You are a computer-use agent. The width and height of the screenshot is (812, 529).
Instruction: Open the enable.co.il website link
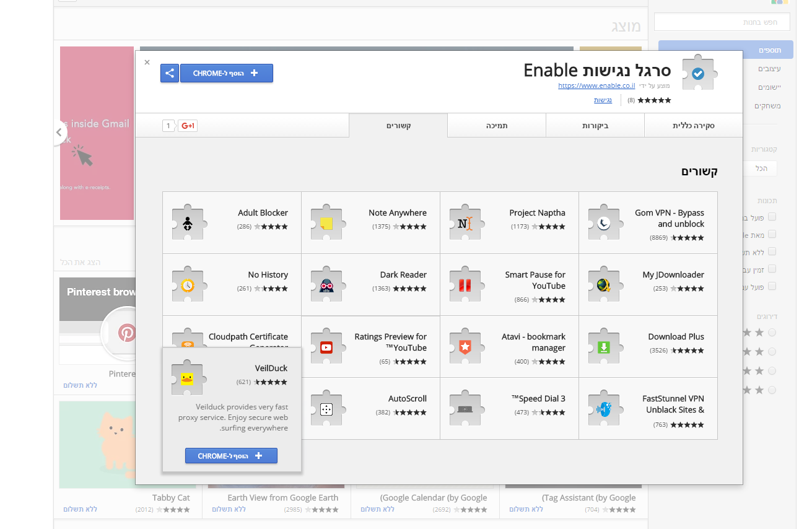coord(596,86)
